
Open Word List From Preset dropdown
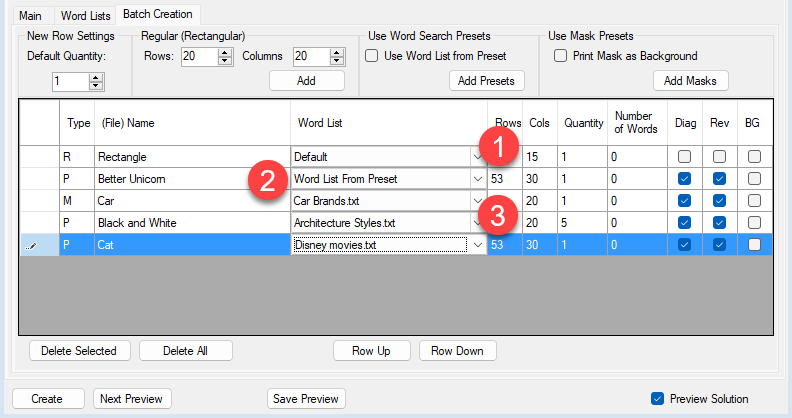(x=475, y=179)
